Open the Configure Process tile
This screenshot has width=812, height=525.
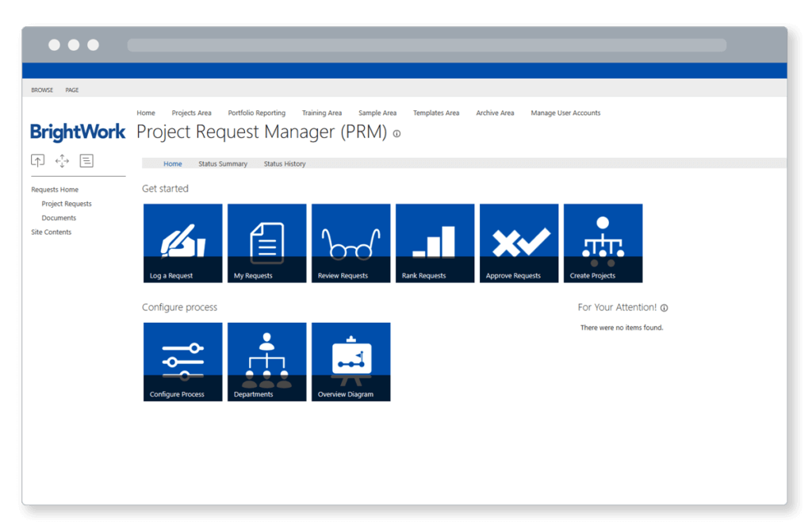tap(182, 362)
